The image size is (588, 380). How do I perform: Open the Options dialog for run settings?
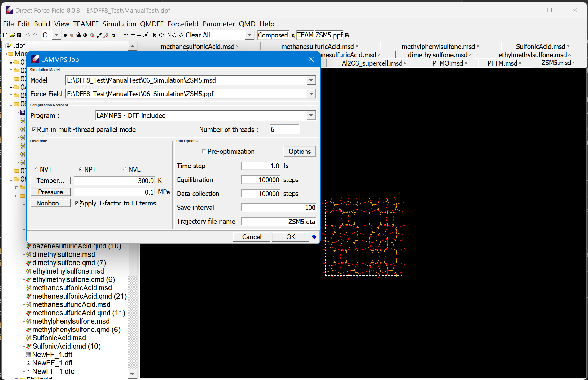coord(299,151)
